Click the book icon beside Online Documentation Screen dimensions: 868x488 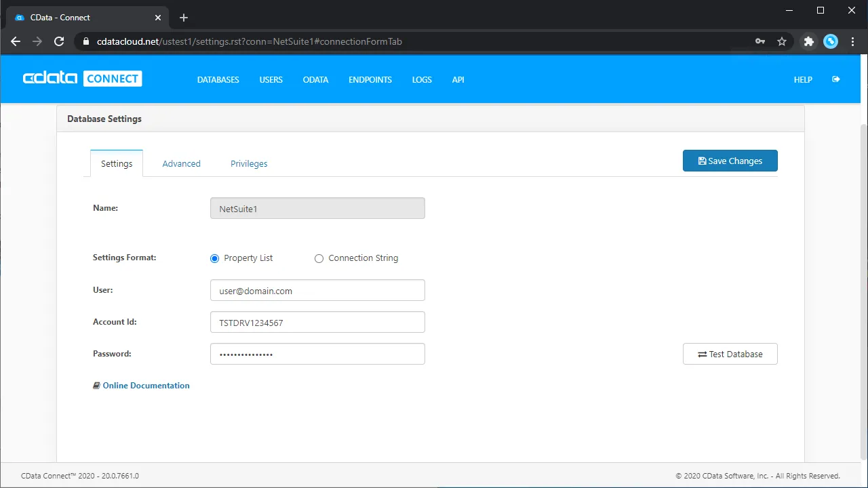click(96, 386)
